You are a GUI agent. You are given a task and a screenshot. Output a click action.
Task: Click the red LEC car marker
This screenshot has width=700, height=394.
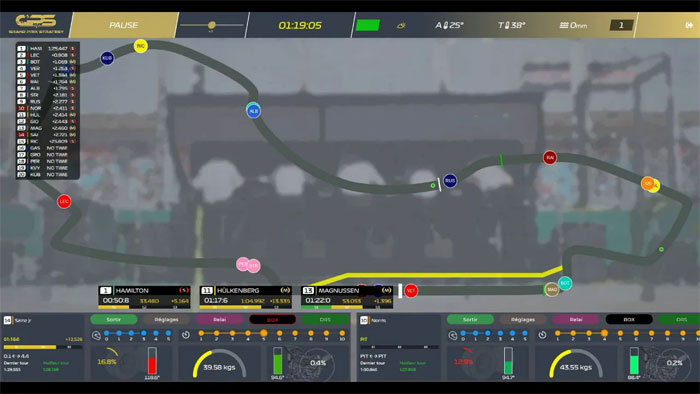pos(64,202)
